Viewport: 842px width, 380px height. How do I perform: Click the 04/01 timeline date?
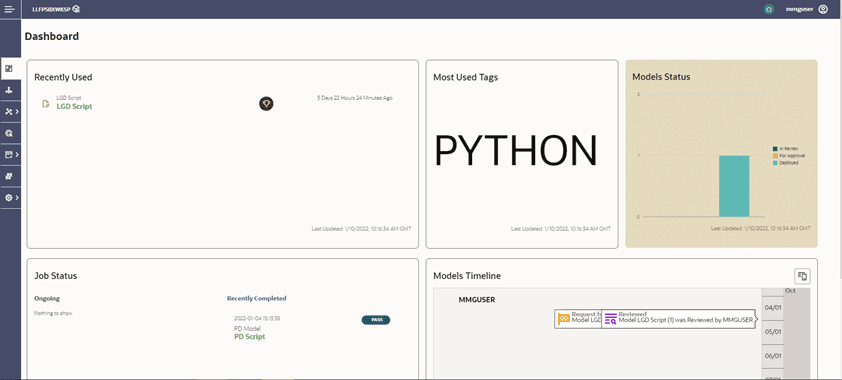pyautogui.click(x=772, y=308)
